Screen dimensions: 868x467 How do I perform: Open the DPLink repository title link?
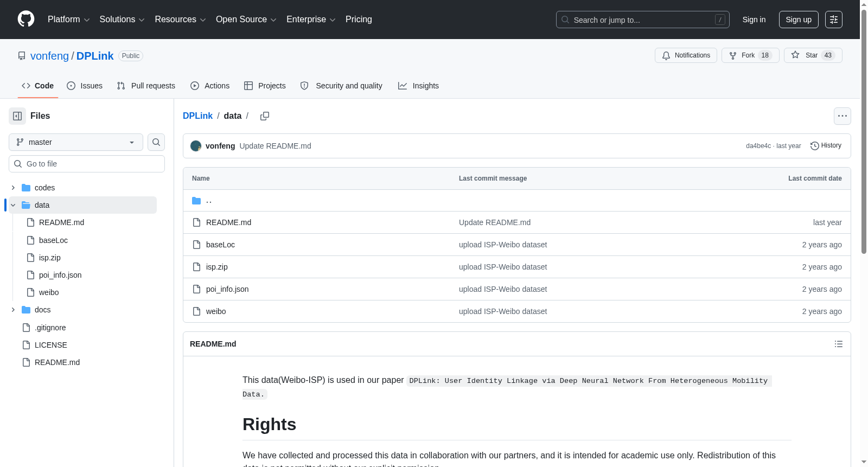(x=95, y=56)
